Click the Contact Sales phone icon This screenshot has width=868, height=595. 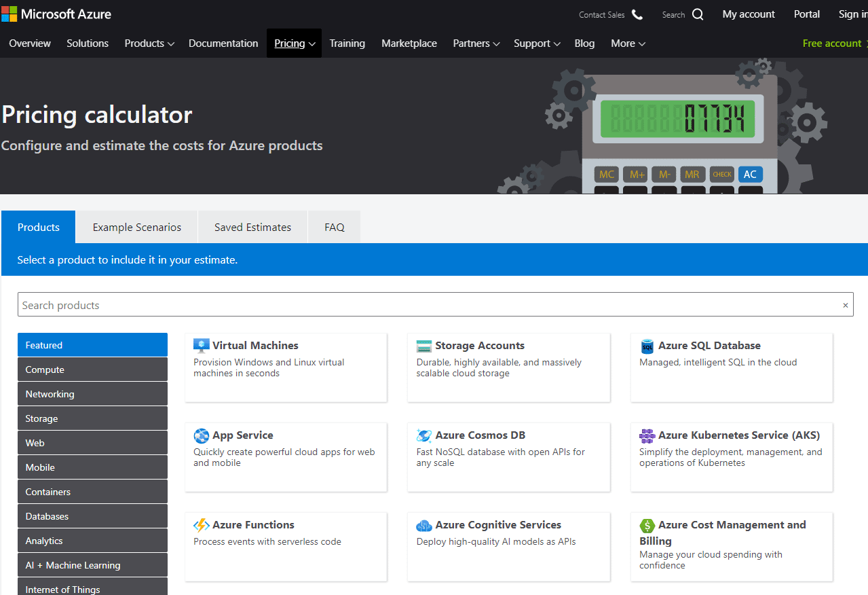coord(637,14)
